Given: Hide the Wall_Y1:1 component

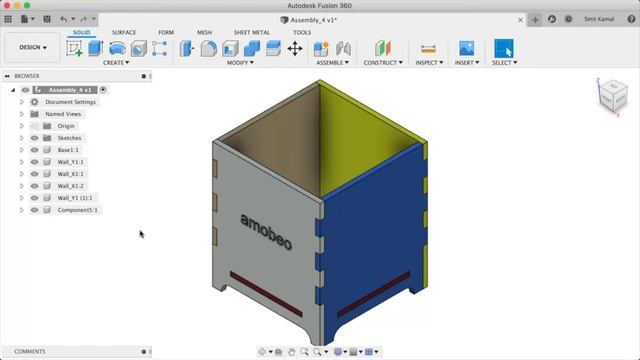Looking at the screenshot, I should 35,162.
